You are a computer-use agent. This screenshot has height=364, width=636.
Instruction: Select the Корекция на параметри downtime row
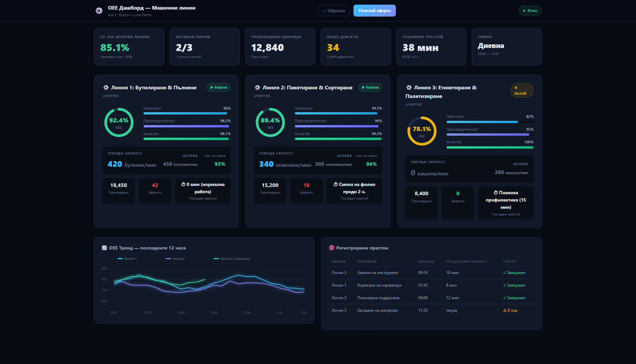(432, 285)
